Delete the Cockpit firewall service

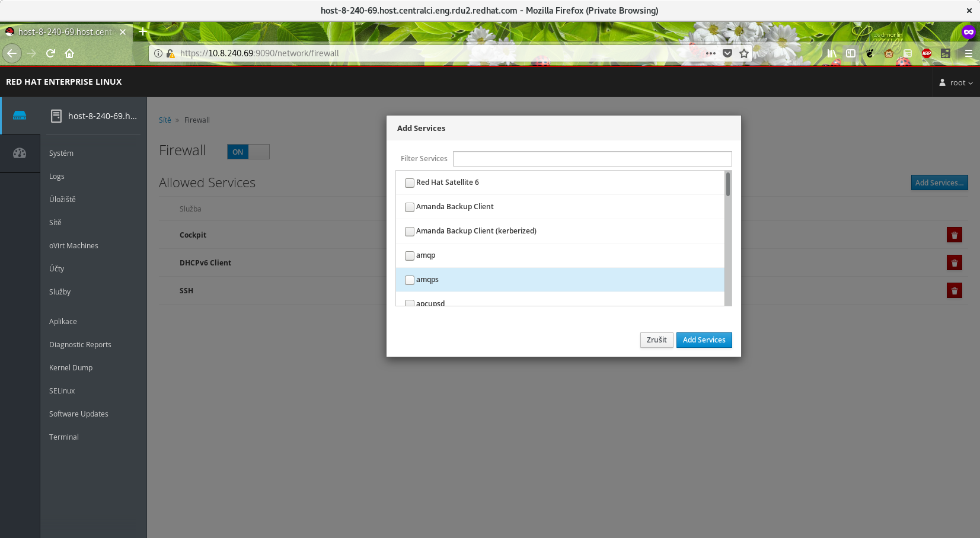(954, 235)
